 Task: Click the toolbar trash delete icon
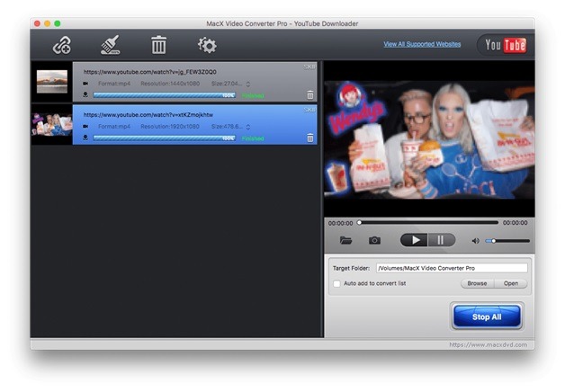158,45
